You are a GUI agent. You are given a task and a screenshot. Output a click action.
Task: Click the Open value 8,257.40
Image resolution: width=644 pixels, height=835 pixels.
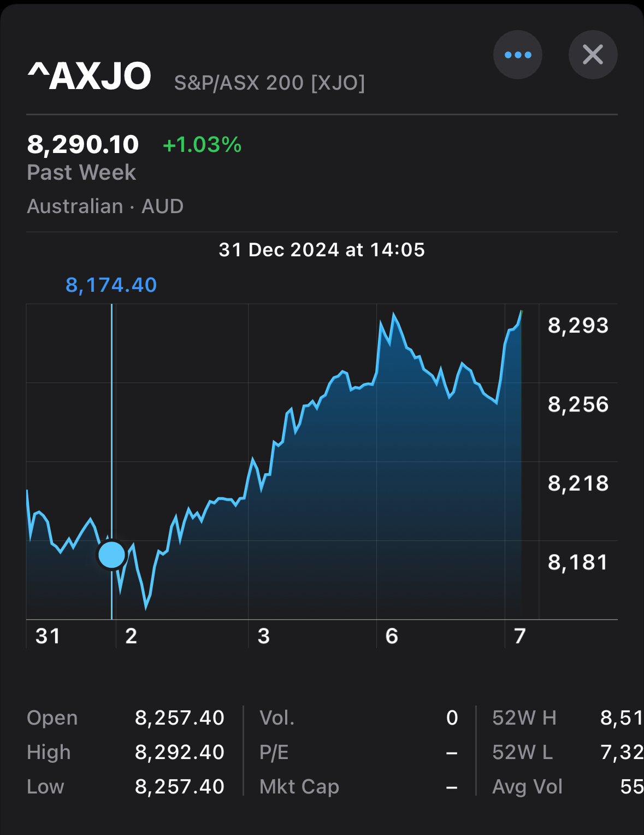click(180, 718)
